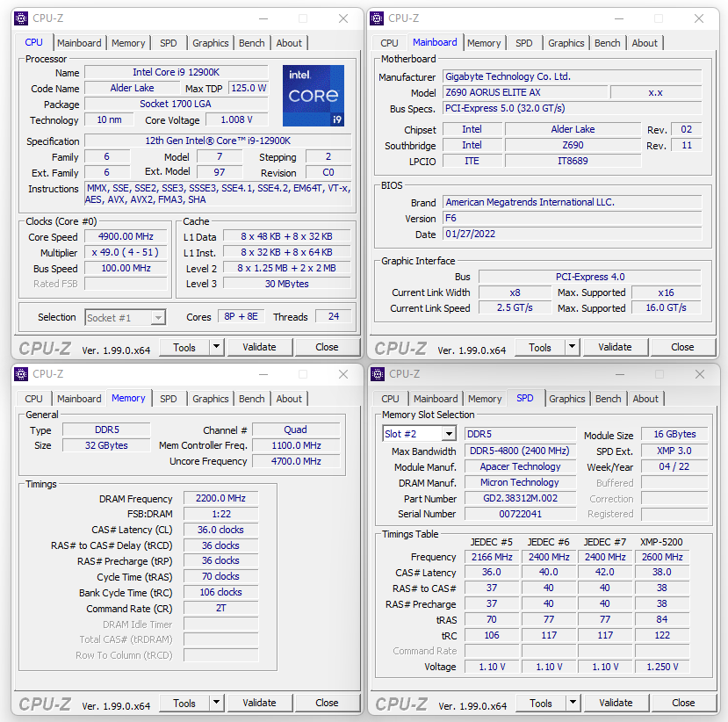Image resolution: width=728 pixels, height=722 pixels.
Task: Click Validate button in Memory window
Action: coord(259,703)
